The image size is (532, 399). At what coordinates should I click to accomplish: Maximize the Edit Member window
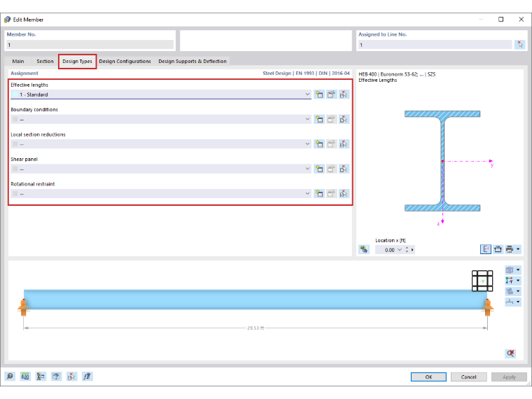pos(500,20)
